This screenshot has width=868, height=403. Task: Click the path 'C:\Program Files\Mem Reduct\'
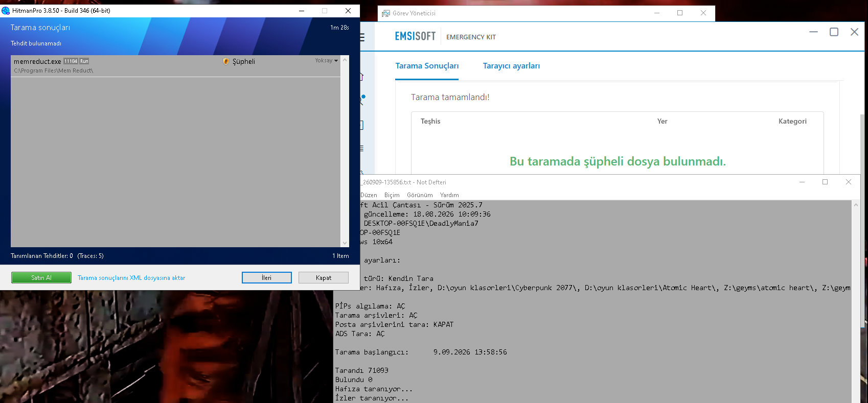coord(54,70)
